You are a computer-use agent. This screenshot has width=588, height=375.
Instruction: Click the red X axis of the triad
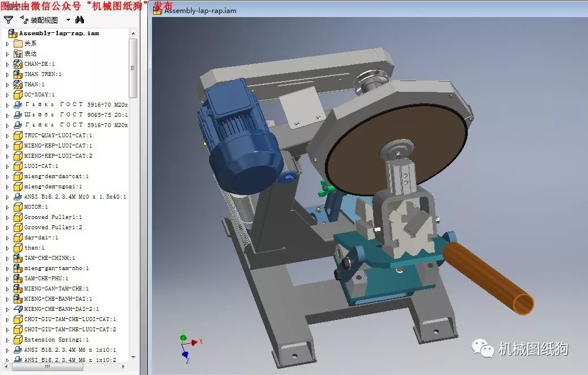[194, 342]
